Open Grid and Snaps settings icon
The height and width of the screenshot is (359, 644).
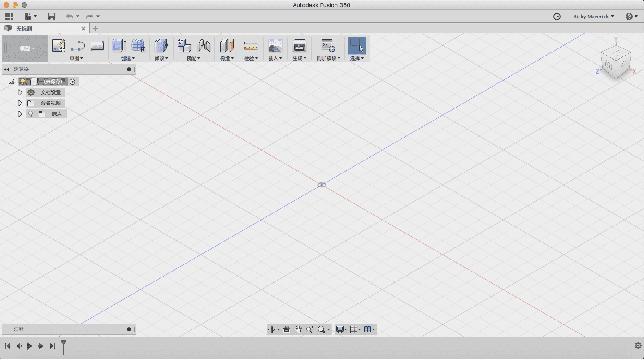[354, 329]
